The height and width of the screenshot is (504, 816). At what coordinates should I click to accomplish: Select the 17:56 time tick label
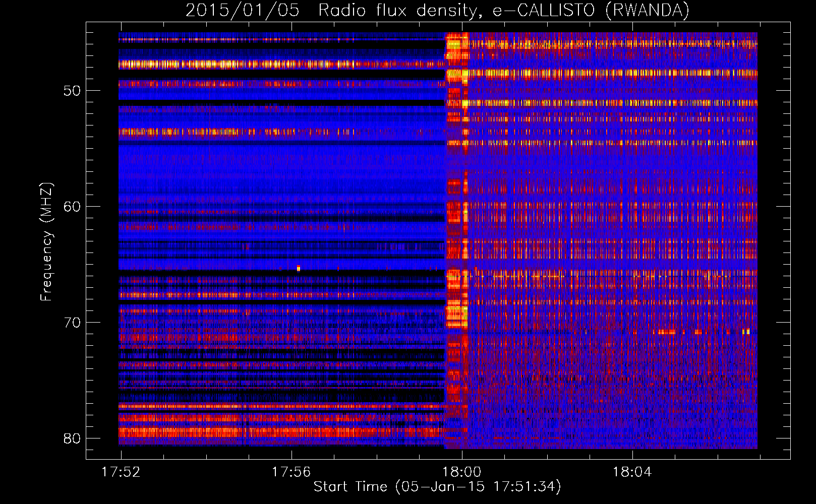[291, 472]
